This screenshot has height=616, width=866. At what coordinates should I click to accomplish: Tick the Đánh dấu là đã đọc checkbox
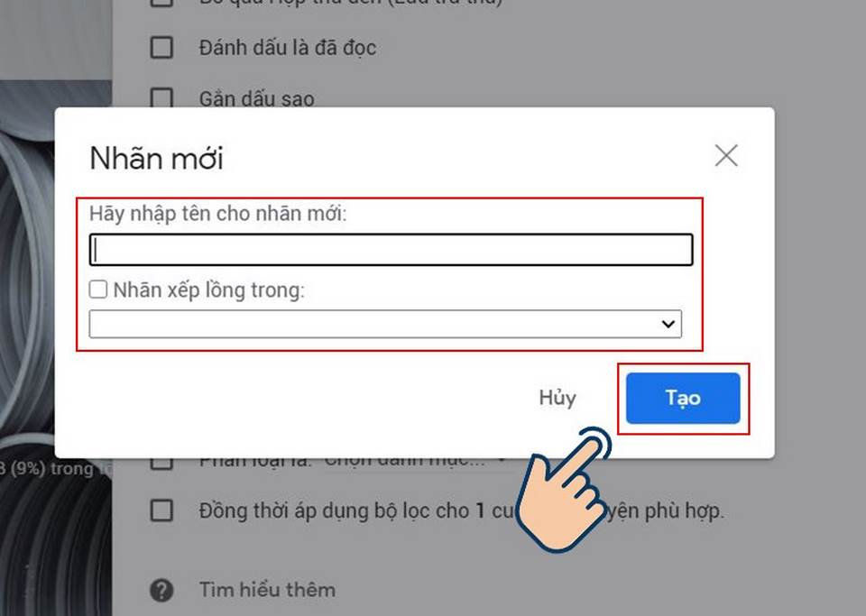(x=161, y=48)
